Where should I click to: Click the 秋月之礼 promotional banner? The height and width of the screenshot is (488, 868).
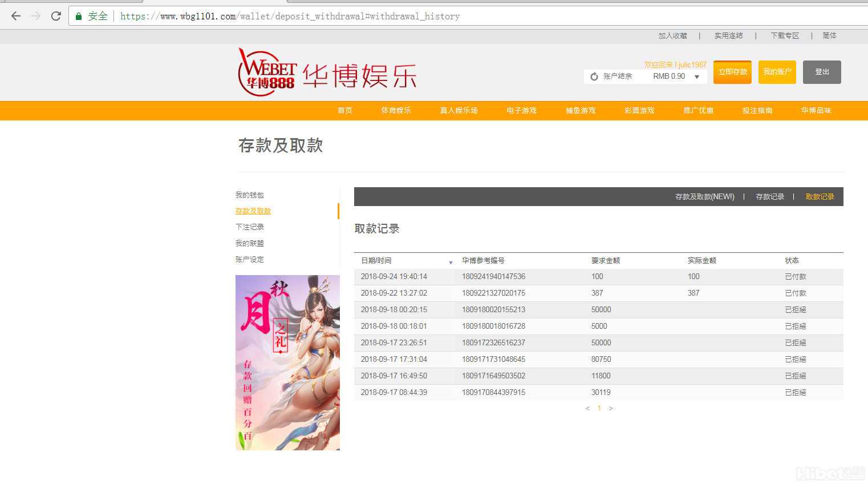287,362
